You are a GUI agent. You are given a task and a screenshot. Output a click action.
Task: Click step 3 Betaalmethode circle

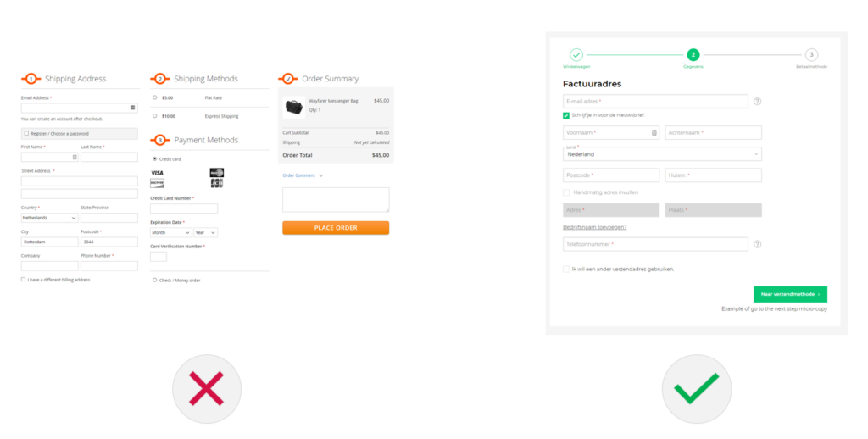811,54
